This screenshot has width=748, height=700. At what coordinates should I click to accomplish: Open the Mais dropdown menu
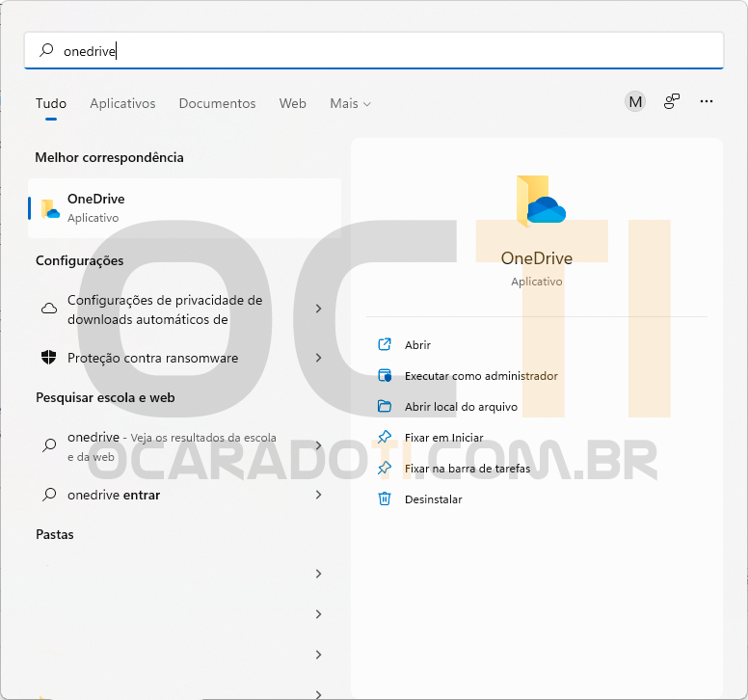[350, 103]
